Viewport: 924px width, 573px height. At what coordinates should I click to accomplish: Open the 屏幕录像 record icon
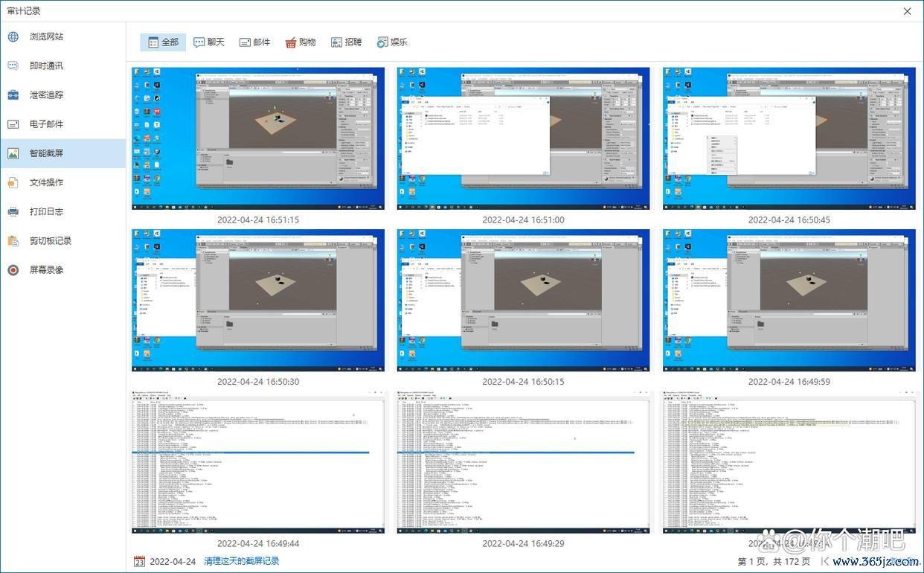click(13, 270)
